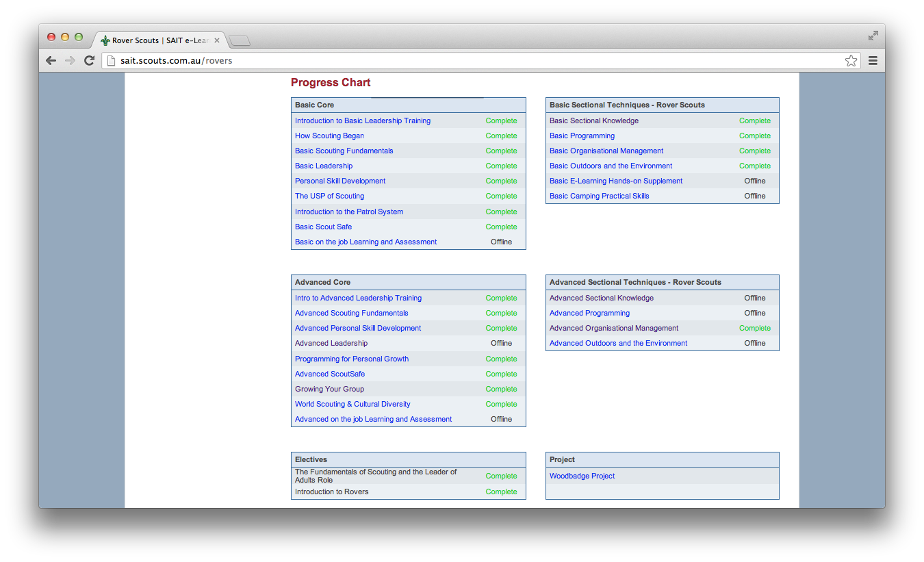Screen dimensions: 924x562
Task: Open Basic Organisational Management
Action: pos(606,151)
